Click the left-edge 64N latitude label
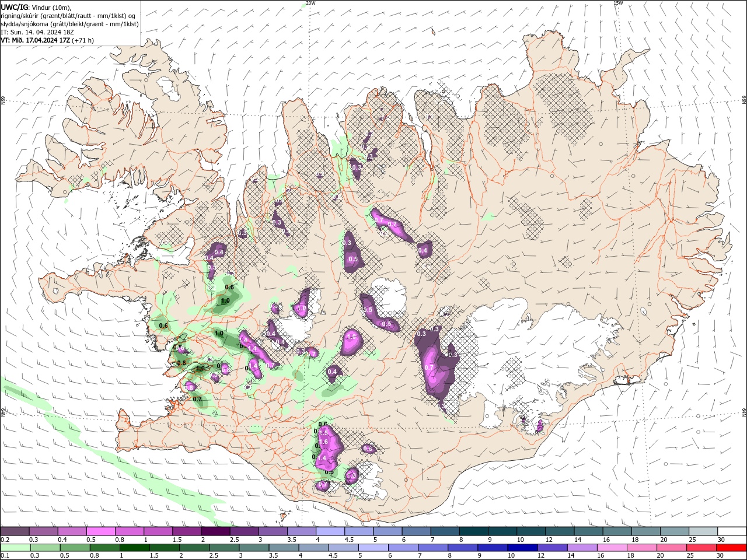Image resolution: width=747 pixels, height=560 pixels. [3, 412]
